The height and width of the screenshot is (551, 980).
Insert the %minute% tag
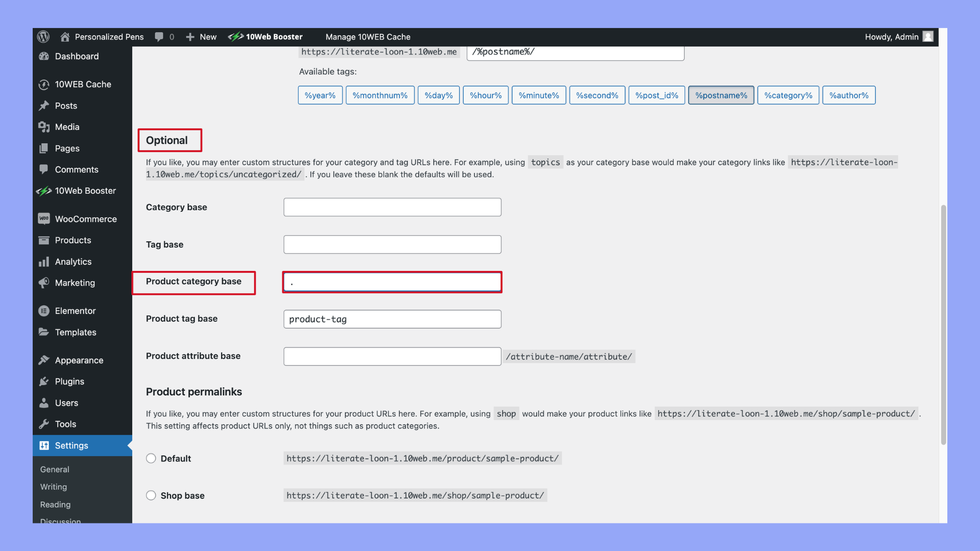tap(538, 95)
